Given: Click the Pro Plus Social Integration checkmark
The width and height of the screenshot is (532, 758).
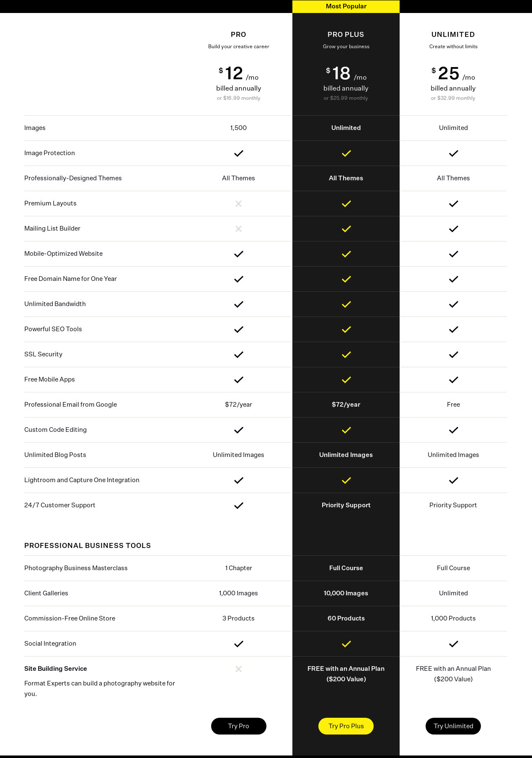Looking at the screenshot, I should click(x=346, y=644).
